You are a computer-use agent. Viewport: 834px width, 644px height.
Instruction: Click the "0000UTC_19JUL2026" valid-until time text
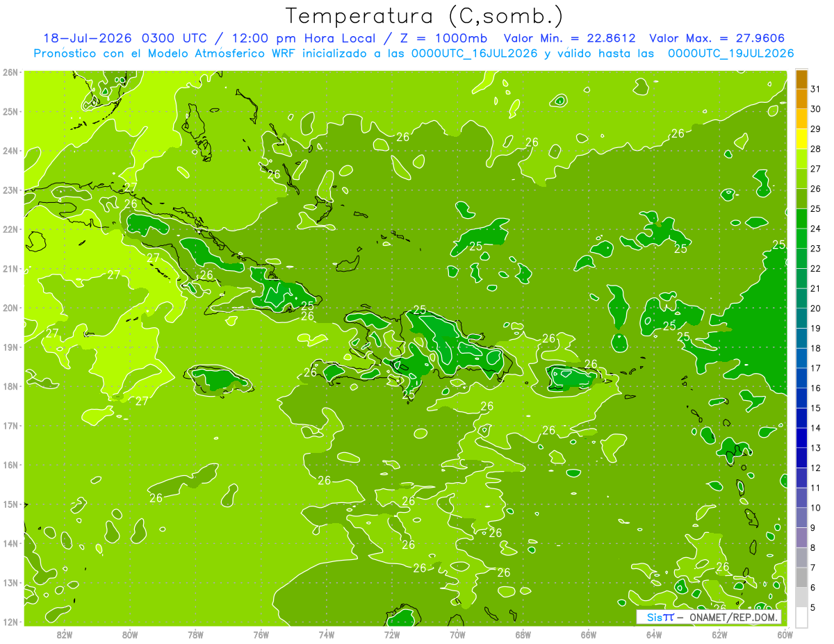(731, 53)
